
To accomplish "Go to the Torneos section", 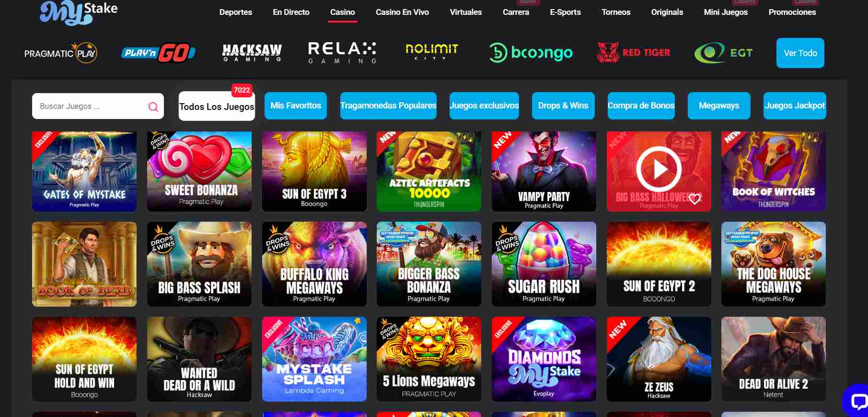I will pos(616,12).
